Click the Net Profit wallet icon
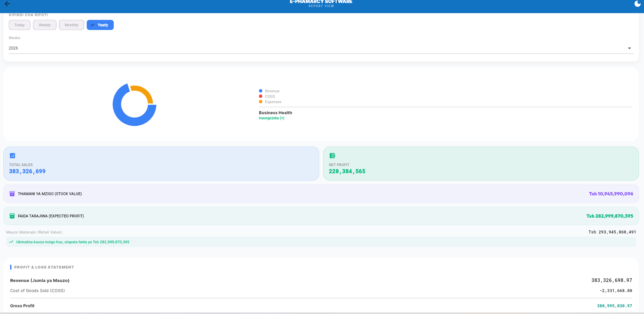The image size is (644, 314). tap(332, 156)
